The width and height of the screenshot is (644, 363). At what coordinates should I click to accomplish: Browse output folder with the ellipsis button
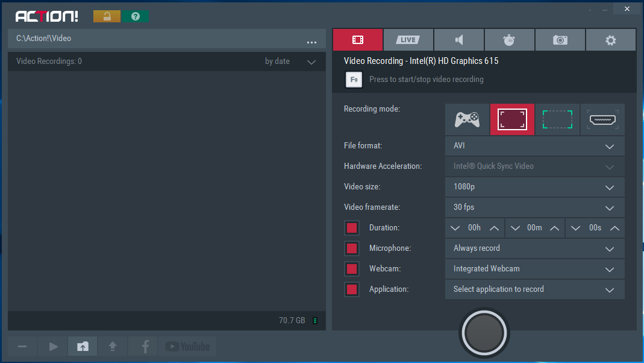click(311, 41)
